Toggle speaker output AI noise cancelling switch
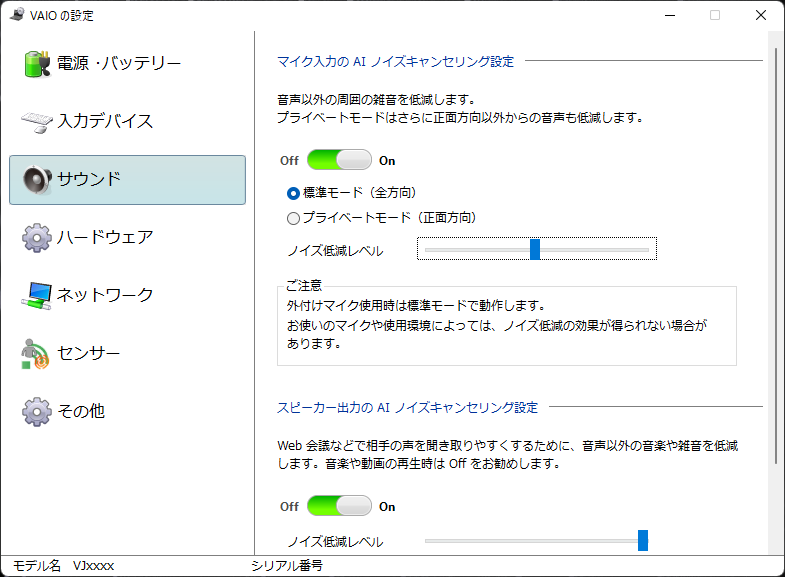The width and height of the screenshot is (785, 577). tap(339, 506)
